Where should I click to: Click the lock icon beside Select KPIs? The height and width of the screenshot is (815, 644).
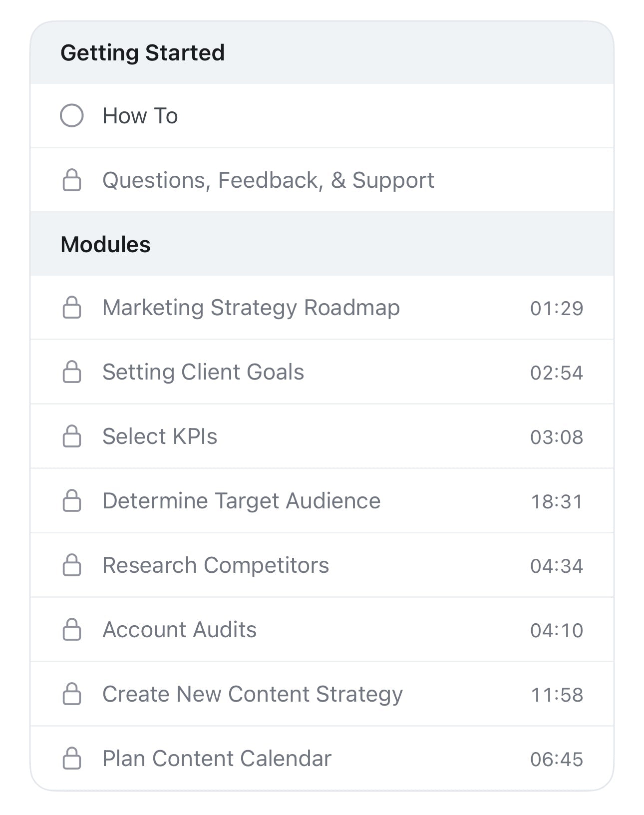(x=72, y=436)
